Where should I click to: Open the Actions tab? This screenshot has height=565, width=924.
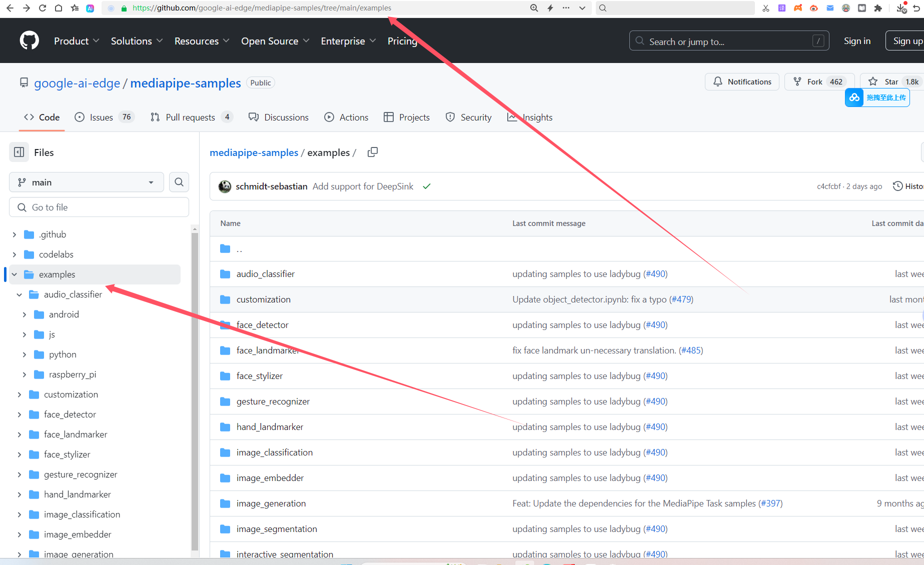point(346,117)
